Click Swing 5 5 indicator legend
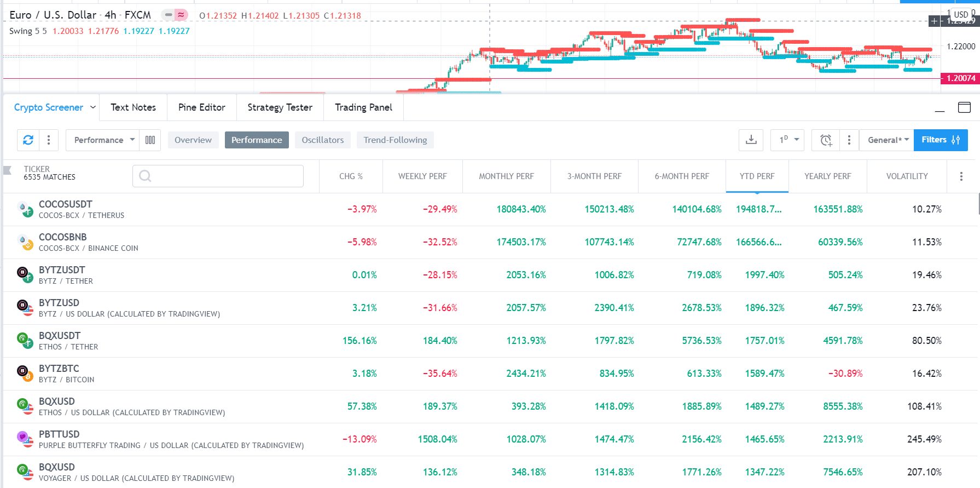Viewport: 980px width, 488px height. 28,31
